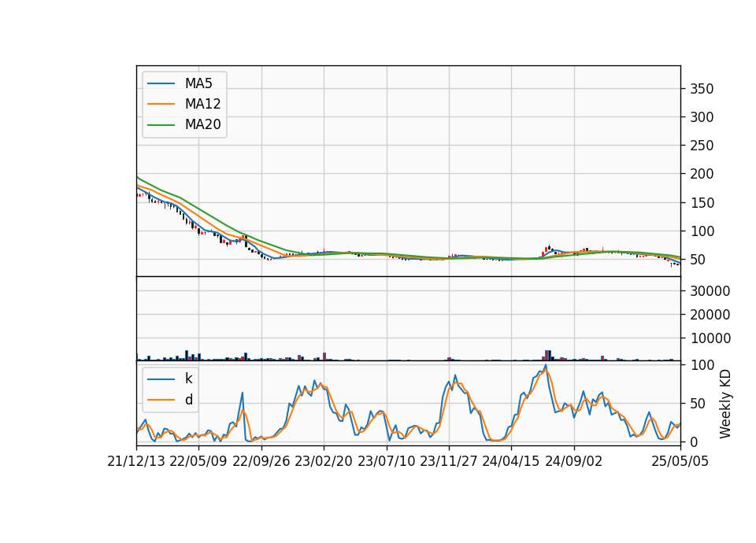
Task: Click the d legend label
Action: coord(188,400)
